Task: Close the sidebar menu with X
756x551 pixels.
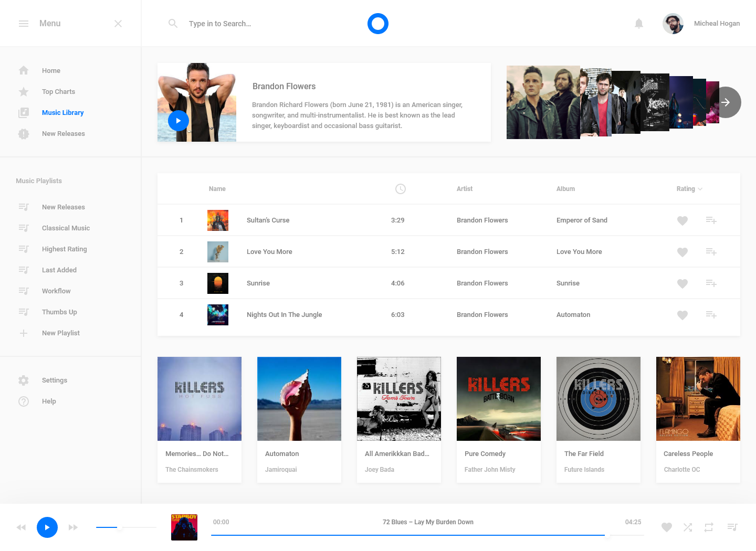Action: pos(118,24)
